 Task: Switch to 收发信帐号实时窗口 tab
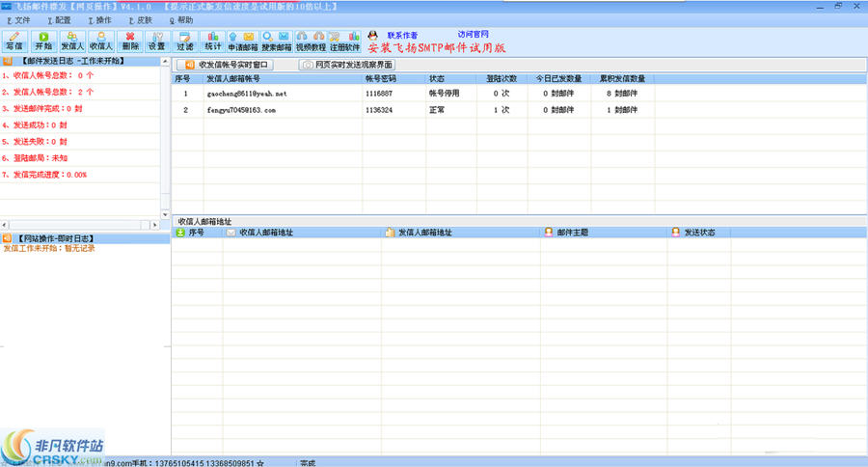point(226,65)
